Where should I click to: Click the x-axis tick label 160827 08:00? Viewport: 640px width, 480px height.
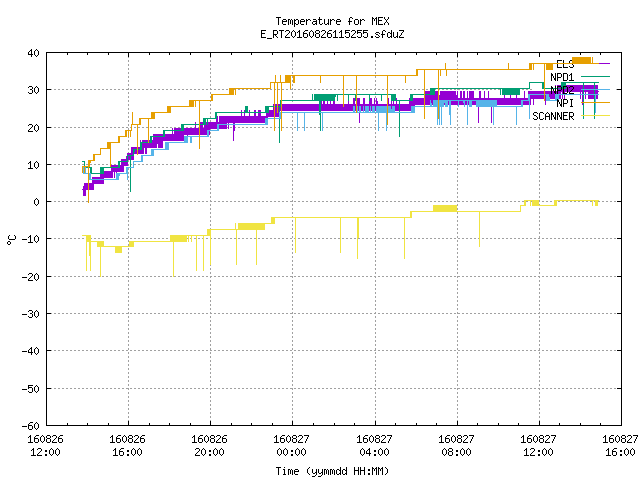click(x=456, y=446)
